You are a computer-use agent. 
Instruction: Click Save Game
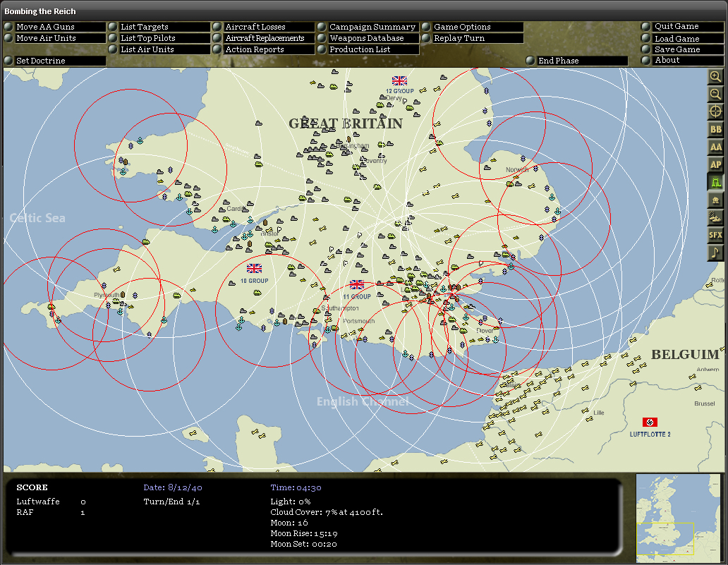[683, 49]
